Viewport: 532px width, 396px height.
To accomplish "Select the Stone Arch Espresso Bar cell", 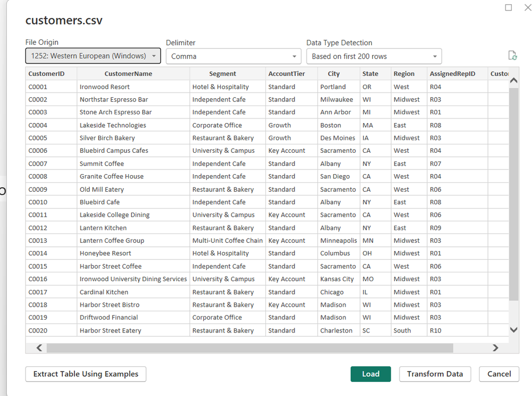I will (x=134, y=112).
